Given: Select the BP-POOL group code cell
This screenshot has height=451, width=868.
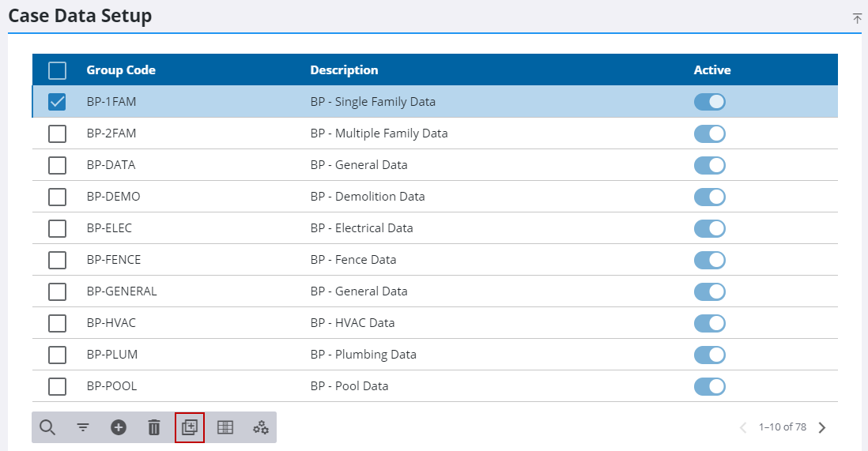Looking at the screenshot, I should pyautogui.click(x=111, y=385).
